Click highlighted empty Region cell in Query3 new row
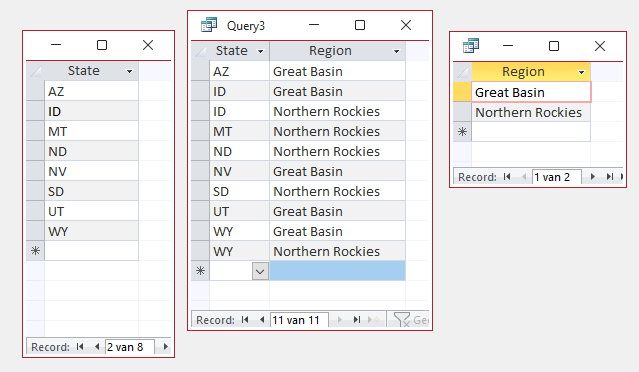Screen dimensions: 639x372 (337, 271)
